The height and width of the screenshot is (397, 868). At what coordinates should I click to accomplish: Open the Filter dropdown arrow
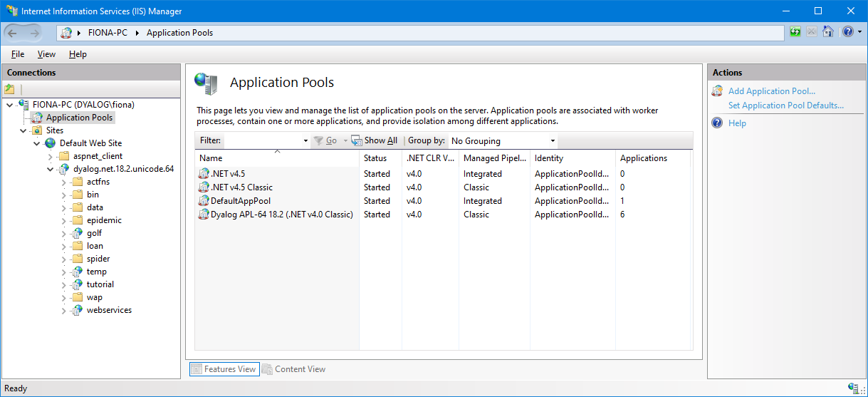pos(305,141)
